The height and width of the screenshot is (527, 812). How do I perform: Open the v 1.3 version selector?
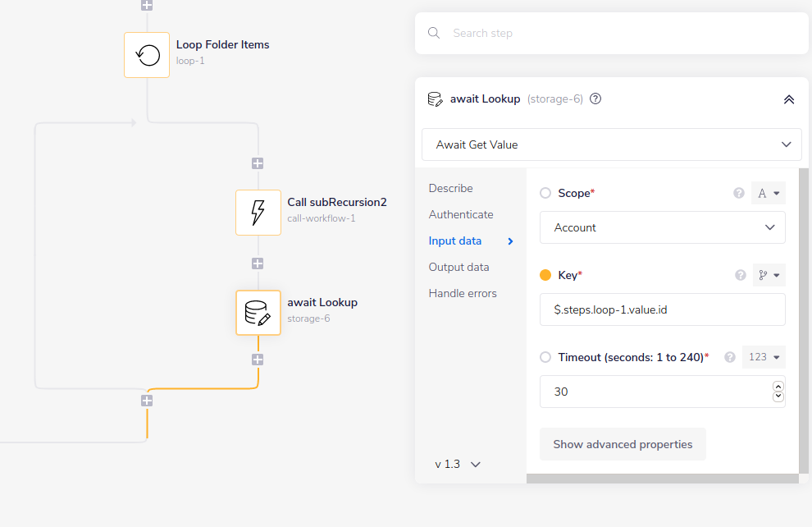pyautogui.click(x=458, y=464)
